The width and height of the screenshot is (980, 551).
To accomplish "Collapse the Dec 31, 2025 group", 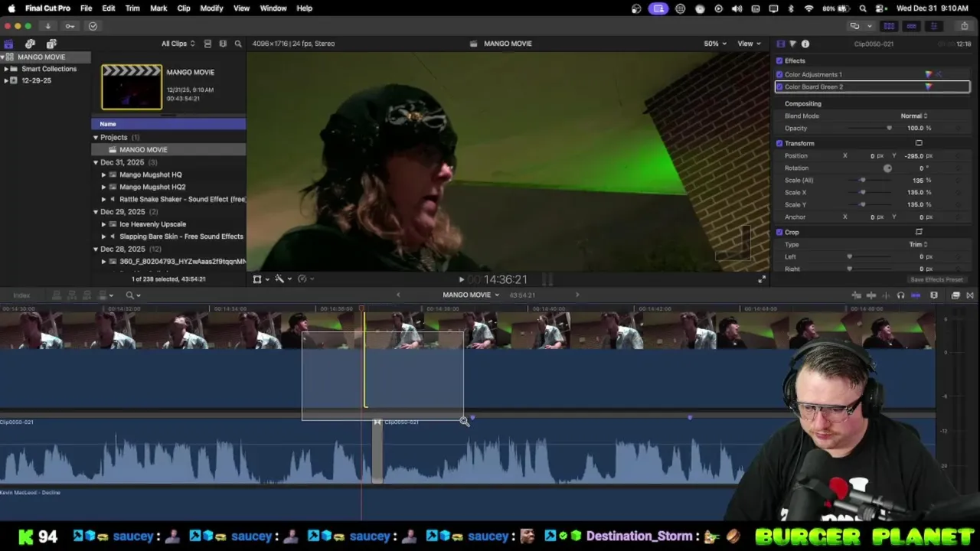I will pos(96,162).
